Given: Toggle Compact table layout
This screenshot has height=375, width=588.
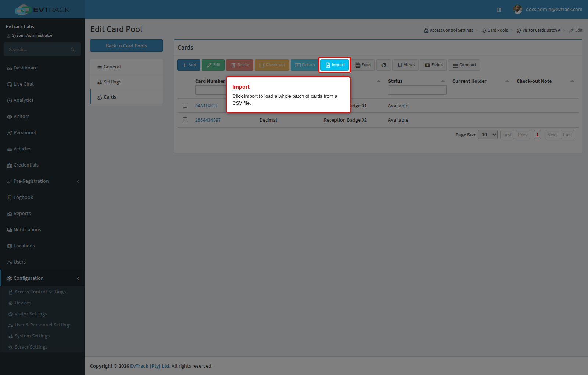Looking at the screenshot, I should [464, 65].
